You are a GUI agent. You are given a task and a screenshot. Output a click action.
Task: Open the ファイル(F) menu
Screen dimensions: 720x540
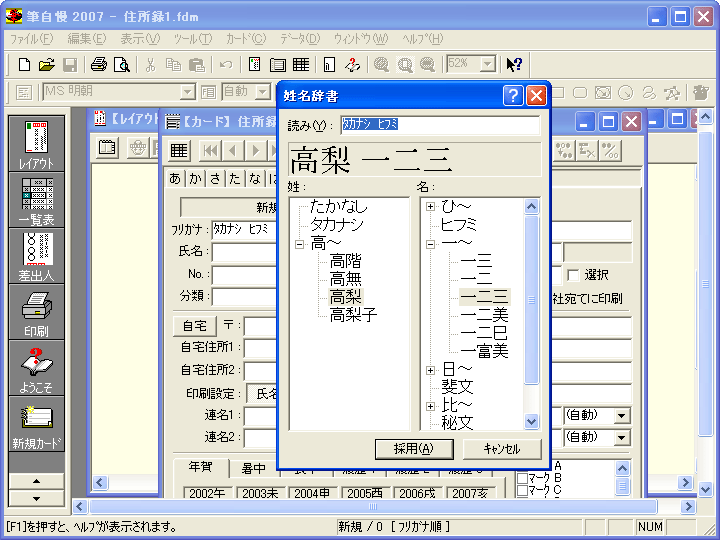[31, 39]
